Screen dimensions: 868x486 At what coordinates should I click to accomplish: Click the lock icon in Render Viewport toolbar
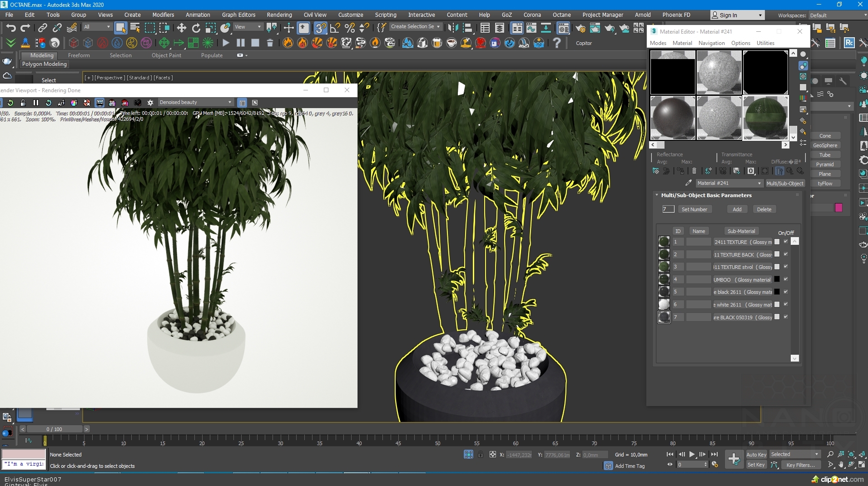[23, 103]
